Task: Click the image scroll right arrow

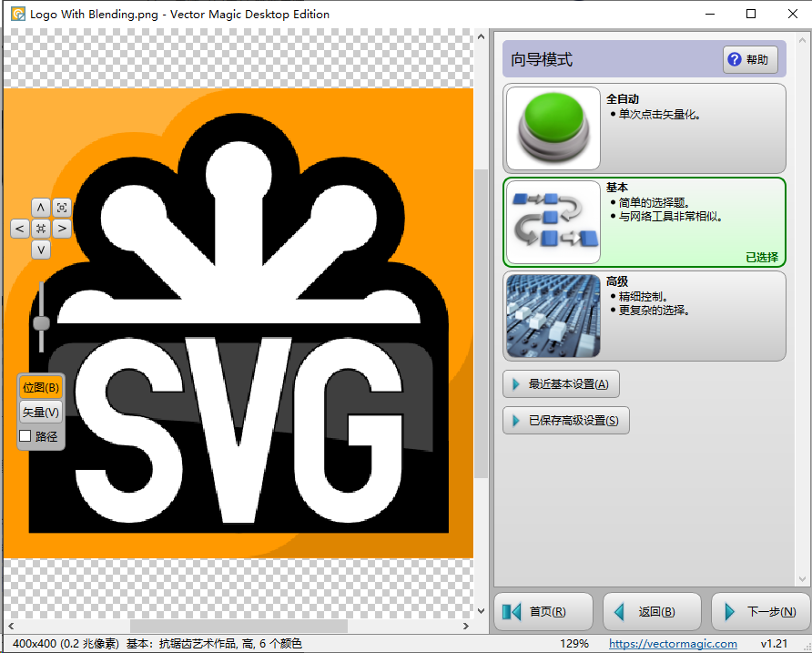Action: coord(465,626)
